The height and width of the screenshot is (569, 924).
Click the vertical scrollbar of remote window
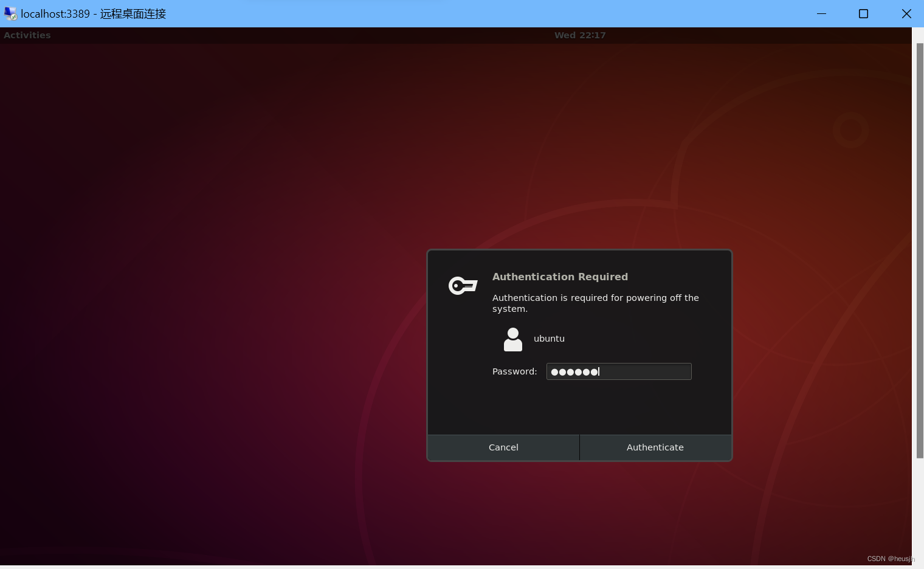click(920, 250)
